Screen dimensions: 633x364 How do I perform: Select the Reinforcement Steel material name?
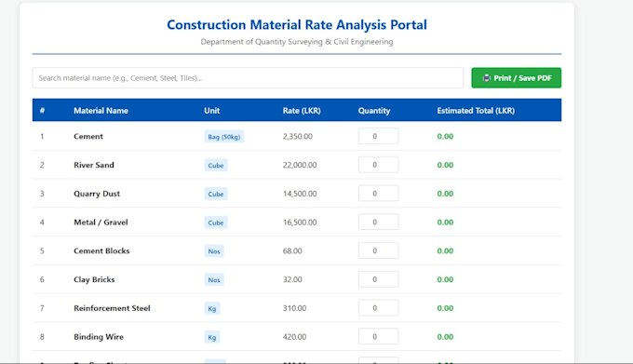pos(112,308)
